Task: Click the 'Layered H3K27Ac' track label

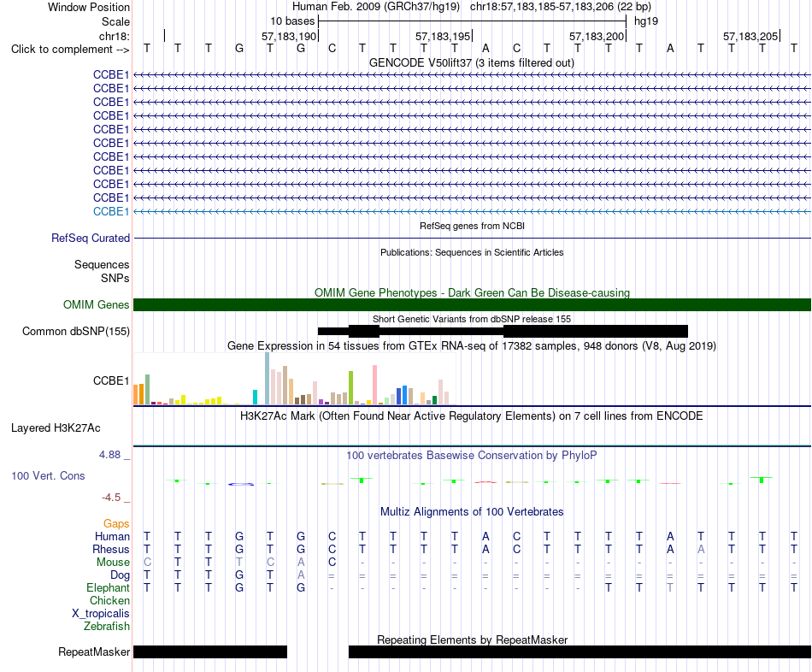Action: click(56, 428)
